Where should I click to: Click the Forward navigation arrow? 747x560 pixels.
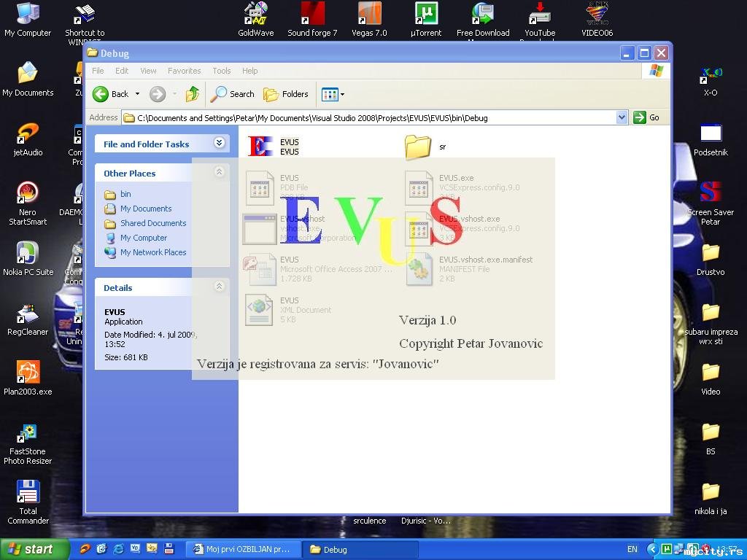(158, 94)
